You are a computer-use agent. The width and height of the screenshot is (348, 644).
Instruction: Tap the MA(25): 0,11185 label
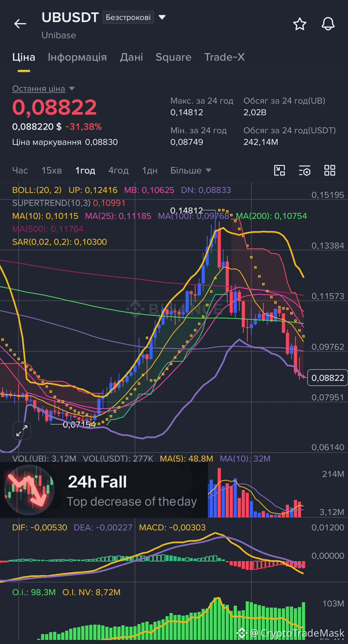point(118,216)
